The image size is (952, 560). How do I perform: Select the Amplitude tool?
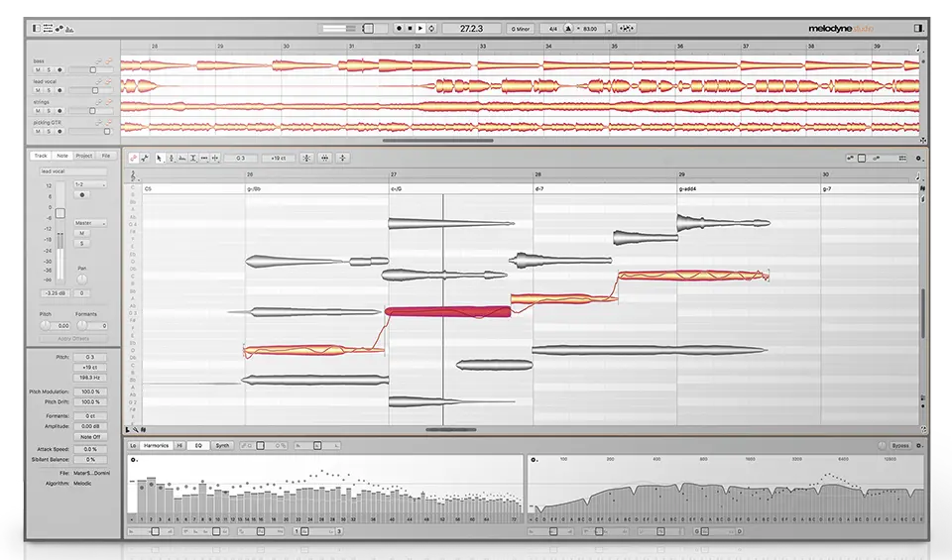click(x=193, y=158)
